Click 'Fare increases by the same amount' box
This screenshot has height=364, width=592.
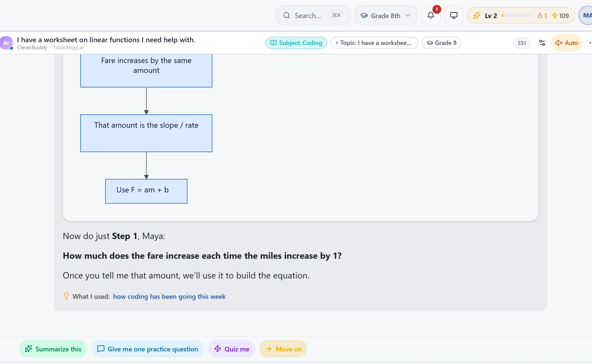tap(146, 70)
